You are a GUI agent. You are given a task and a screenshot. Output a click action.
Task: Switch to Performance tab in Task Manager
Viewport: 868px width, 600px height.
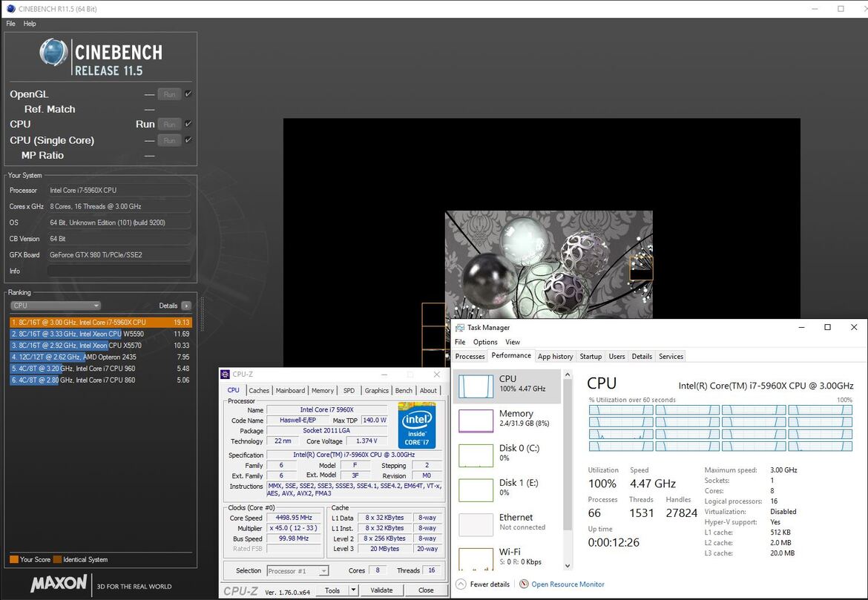point(511,356)
